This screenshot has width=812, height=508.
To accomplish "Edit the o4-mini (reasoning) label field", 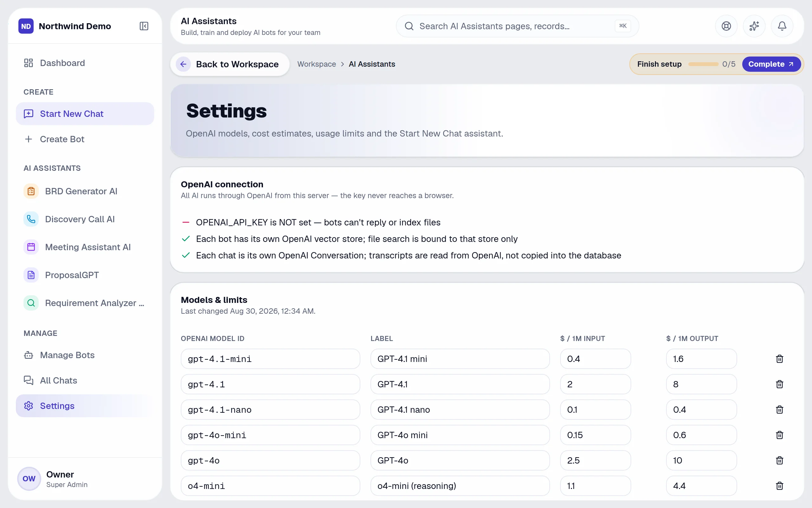I will (x=460, y=486).
